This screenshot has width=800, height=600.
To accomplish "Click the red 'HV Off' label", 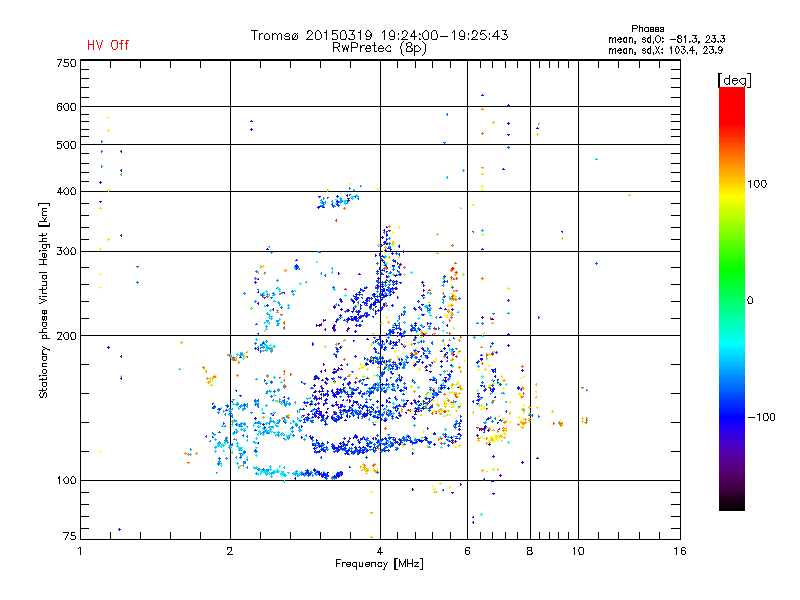I will 108,45.
